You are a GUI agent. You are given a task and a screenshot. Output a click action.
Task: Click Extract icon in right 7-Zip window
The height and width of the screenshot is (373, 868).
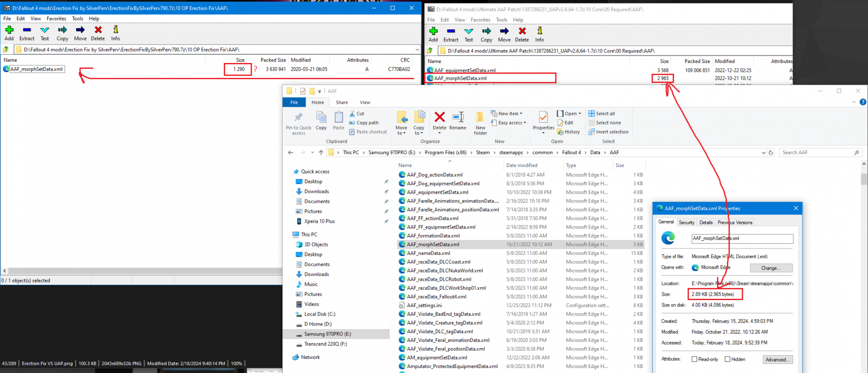pos(451,32)
